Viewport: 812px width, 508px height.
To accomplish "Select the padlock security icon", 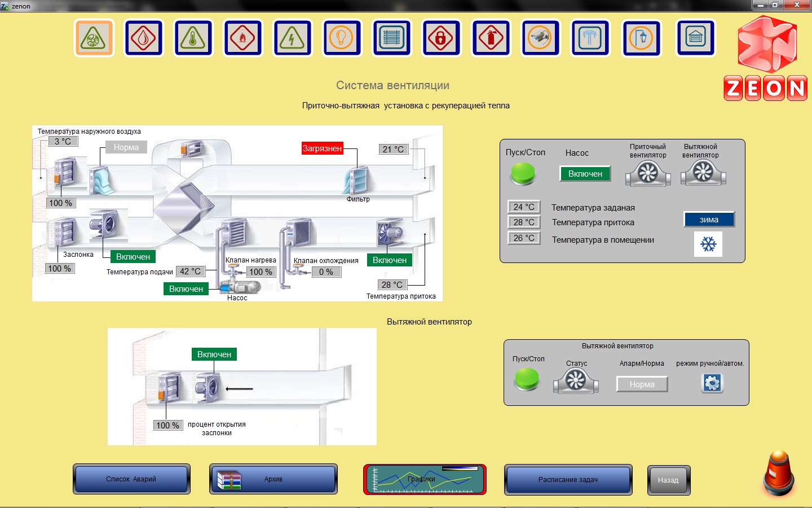I will (441, 38).
